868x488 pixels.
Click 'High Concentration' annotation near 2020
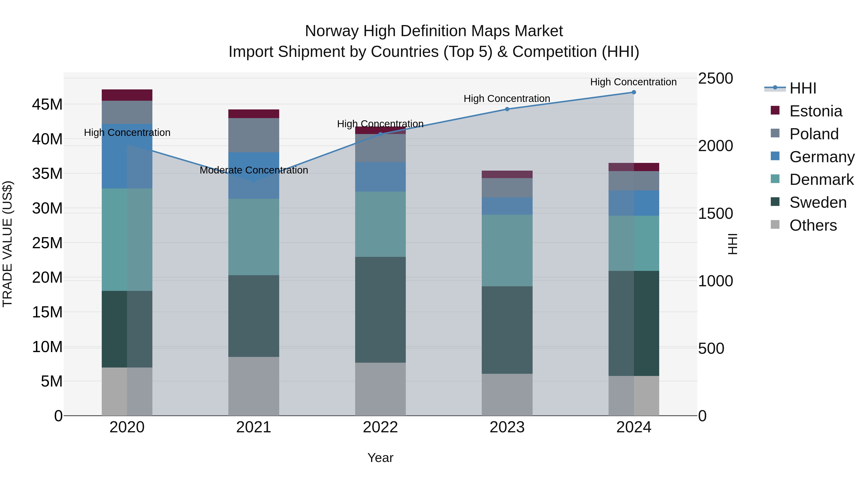pyautogui.click(x=127, y=133)
